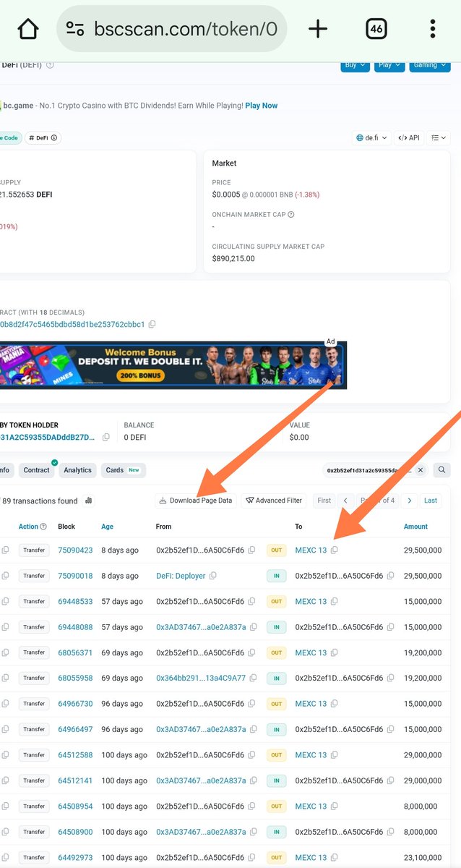Copy To address in block 75090018 row
Screen dimensions: 461x868
(391, 576)
